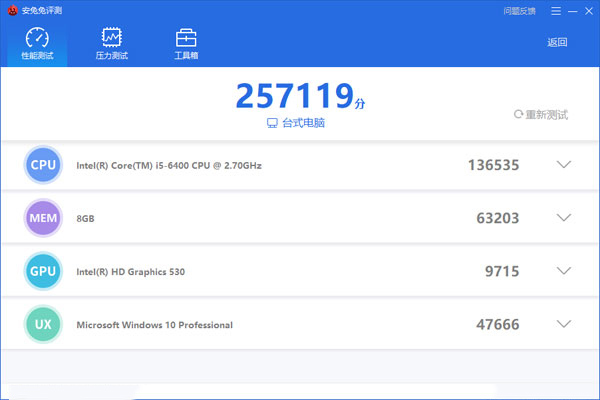Click the purple MEM circle icon
Image resolution: width=600 pixels, height=400 pixels.
[43, 218]
